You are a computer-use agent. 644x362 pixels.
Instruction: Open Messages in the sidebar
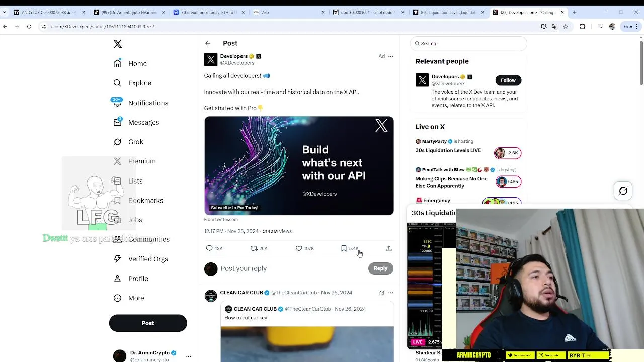136,122
